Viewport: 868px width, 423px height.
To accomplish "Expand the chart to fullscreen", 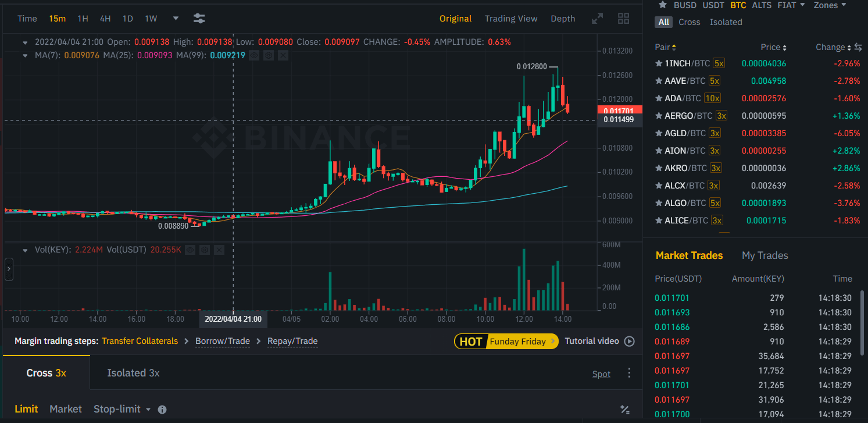I will pyautogui.click(x=597, y=19).
